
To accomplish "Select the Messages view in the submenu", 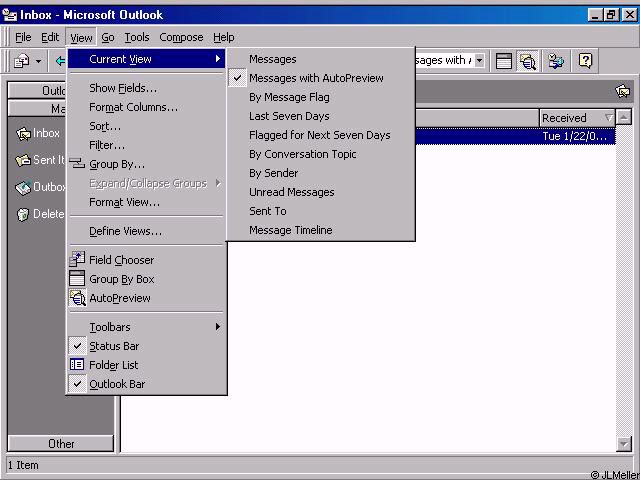I will [x=320, y=59].
